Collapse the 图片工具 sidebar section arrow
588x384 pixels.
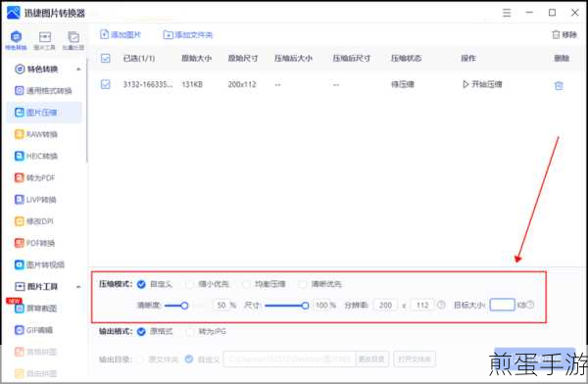pyautogui.click(x=78, y=287)
